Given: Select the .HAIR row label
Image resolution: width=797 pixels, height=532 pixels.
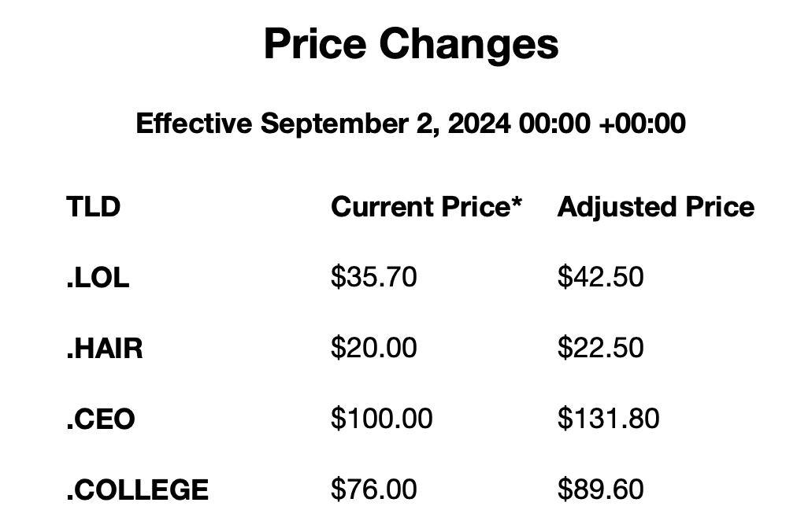Looking at the screenshot, I should coord(105,348).
